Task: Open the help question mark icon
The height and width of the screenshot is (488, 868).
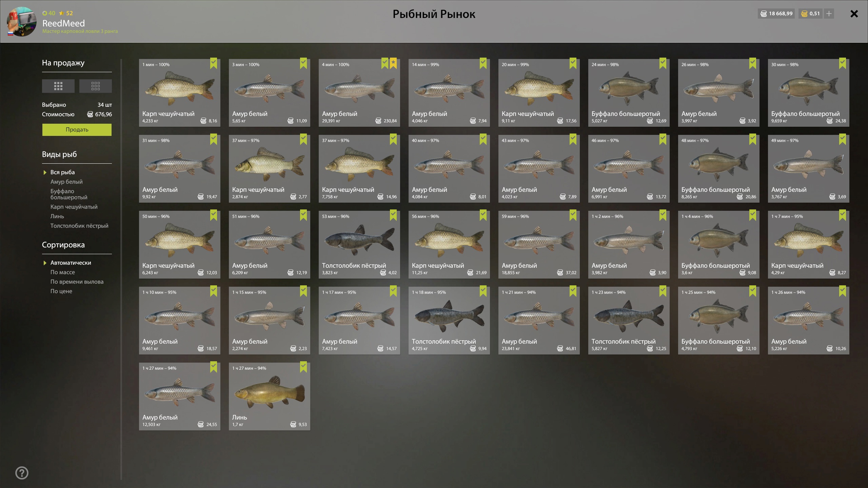Action: pyautogui.click(x=22, y=473)
